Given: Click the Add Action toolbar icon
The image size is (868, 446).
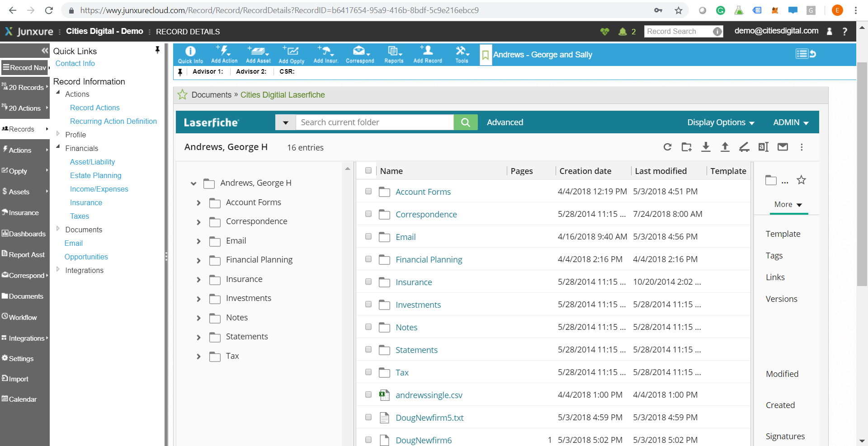Looking at the screenshot, I should (x=224, y=55).
